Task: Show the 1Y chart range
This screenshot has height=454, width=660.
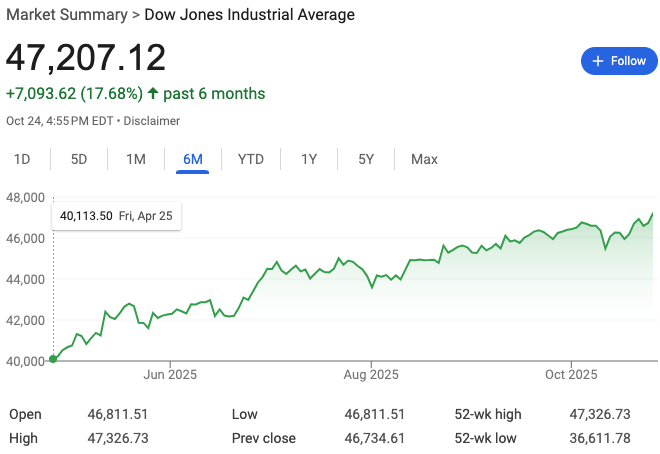Action: point(309,159)
